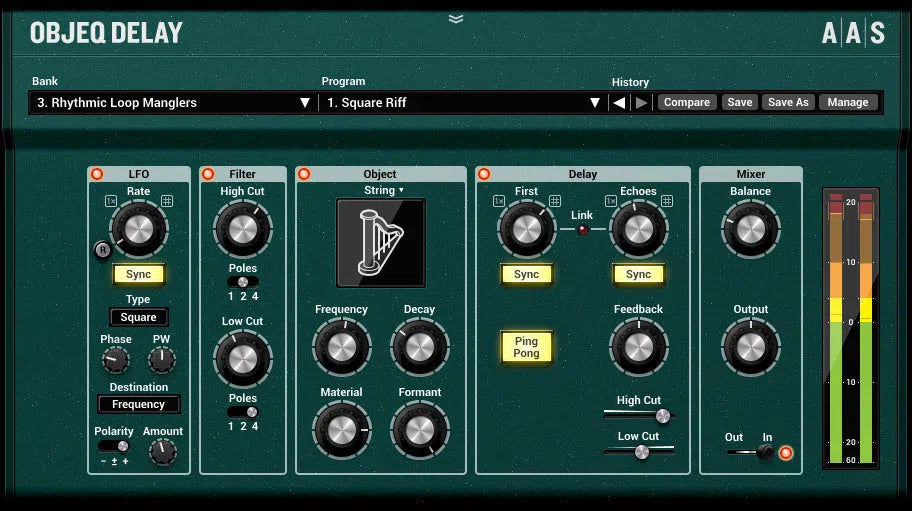This screenshot has height=511, width=912.
Task: Open the Bank dropdown arrow
Action: tap(305, 103)
